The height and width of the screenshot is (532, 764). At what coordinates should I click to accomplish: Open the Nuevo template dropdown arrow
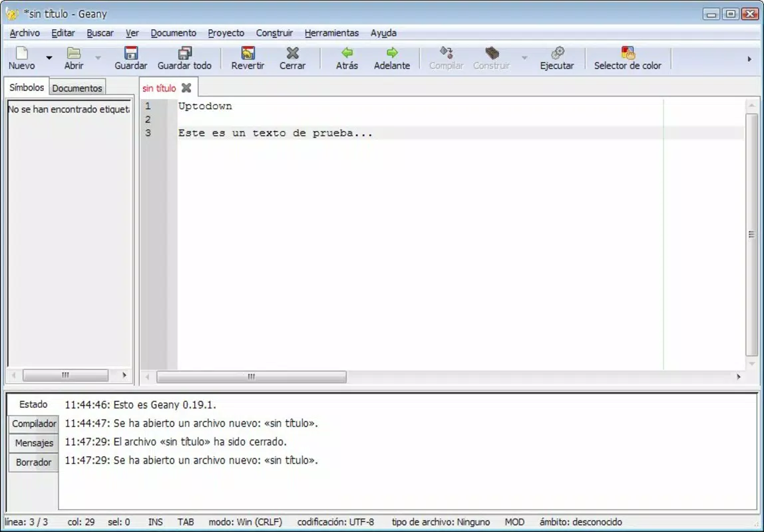(x=49, y=58)
